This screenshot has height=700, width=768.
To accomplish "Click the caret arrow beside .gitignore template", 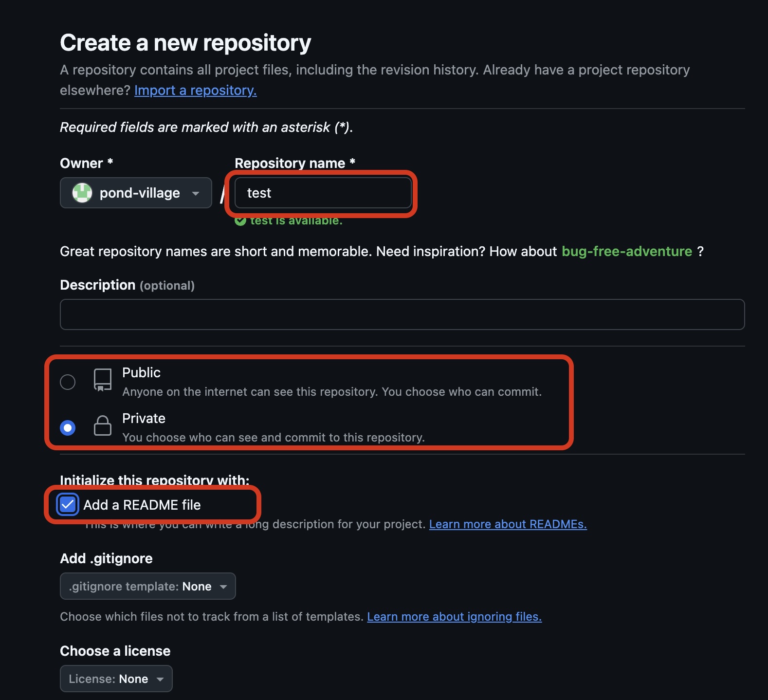I will [223, 587].
